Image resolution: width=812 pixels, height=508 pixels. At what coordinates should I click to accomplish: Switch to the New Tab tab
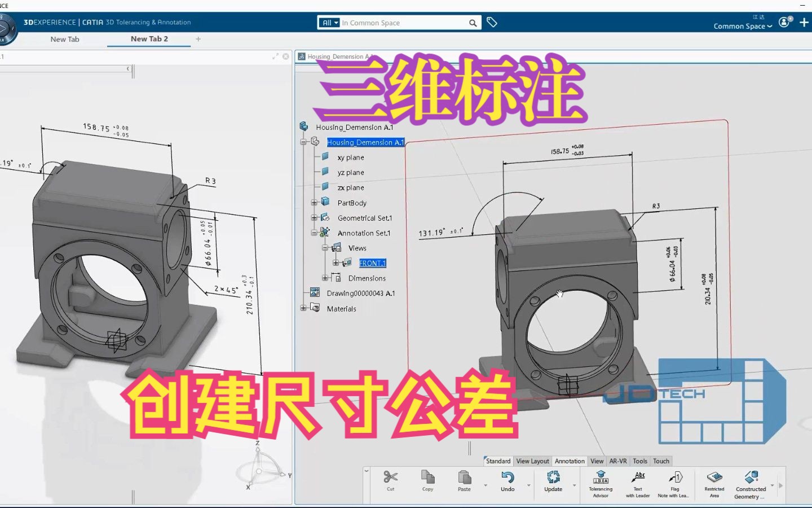tap(65, 39)
